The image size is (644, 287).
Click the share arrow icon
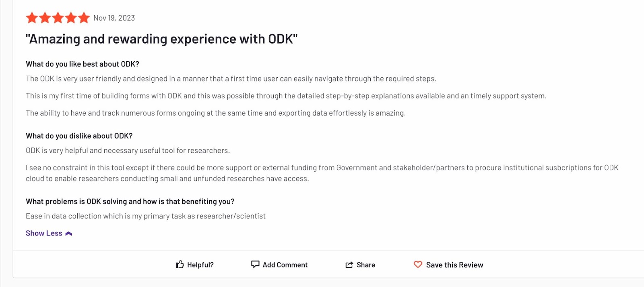[x=349, y=265]
